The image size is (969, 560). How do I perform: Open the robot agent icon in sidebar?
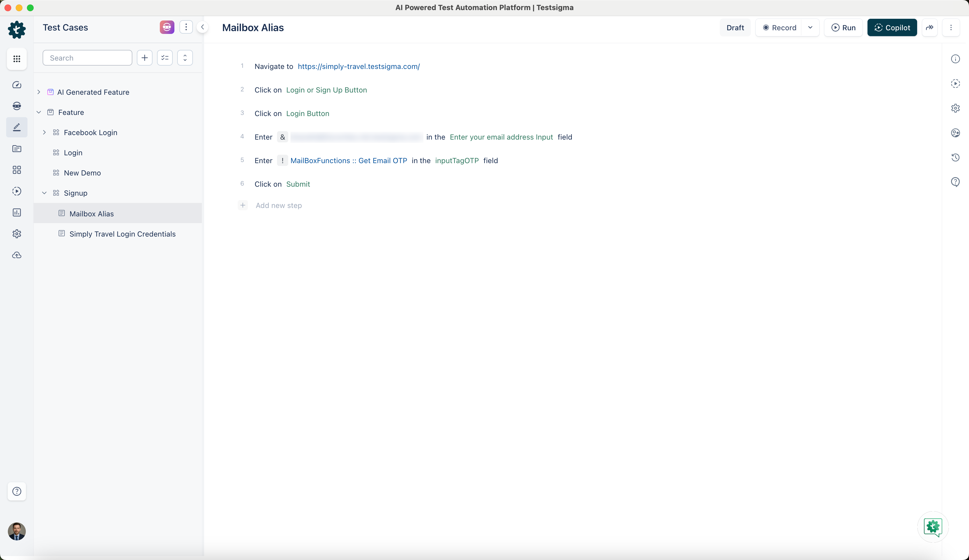pos(17,106)
